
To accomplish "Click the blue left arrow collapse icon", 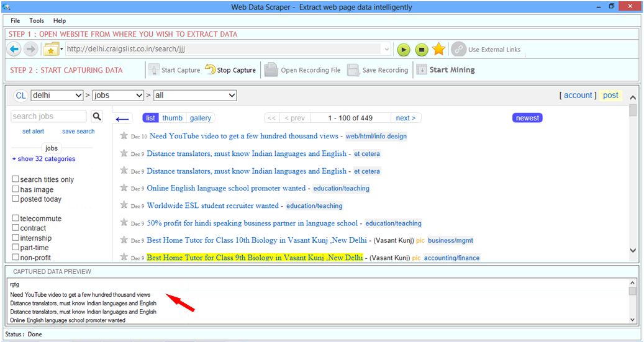I will point(122,119).
